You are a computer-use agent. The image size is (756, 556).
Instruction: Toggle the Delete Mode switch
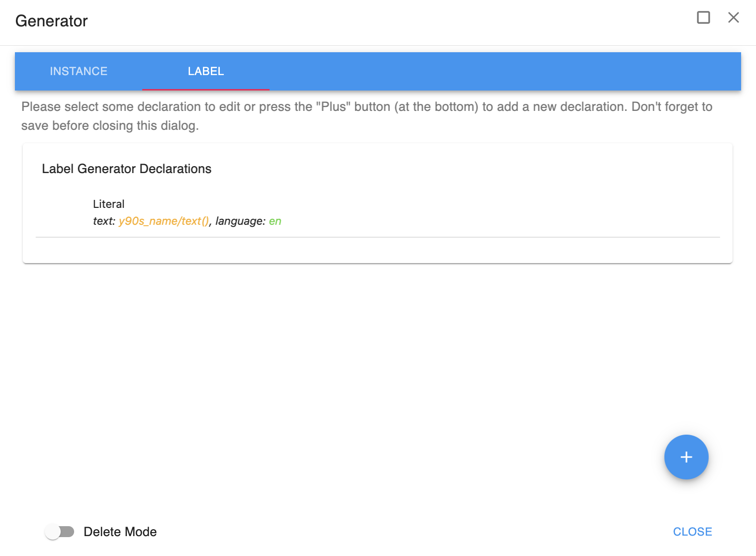coord(59,532)
